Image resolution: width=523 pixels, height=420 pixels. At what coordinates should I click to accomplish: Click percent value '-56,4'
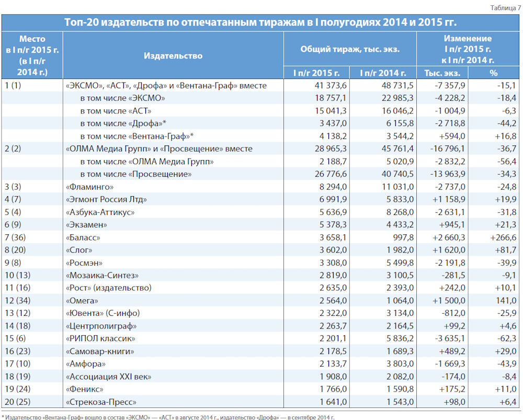[x=507, y=162]
